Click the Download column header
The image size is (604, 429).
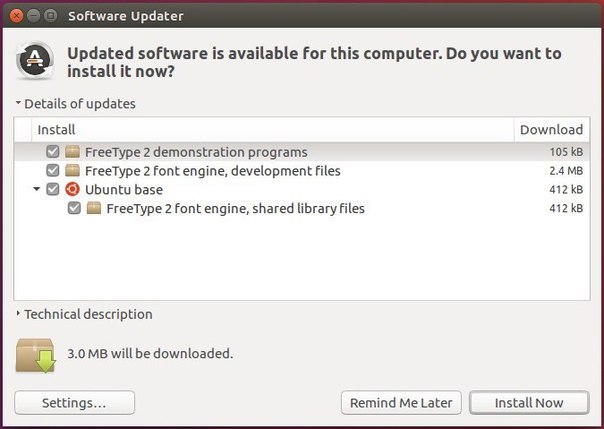point(551,130)
